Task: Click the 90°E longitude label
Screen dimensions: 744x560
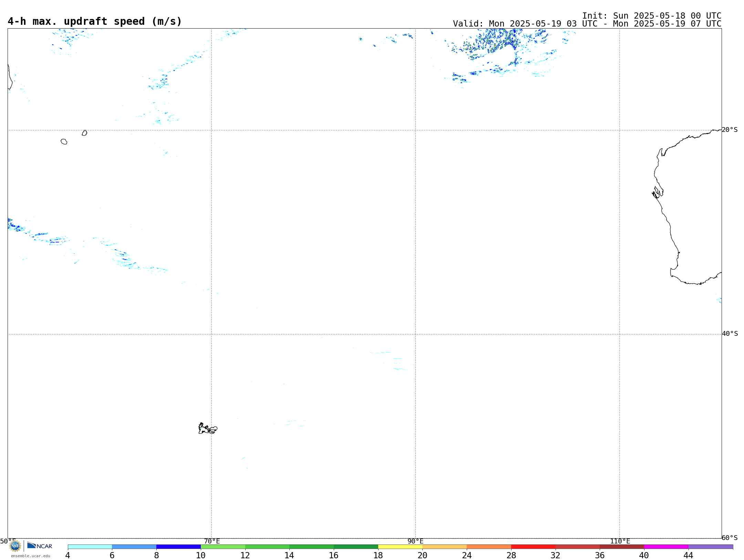Action: [x=415, y=541]
